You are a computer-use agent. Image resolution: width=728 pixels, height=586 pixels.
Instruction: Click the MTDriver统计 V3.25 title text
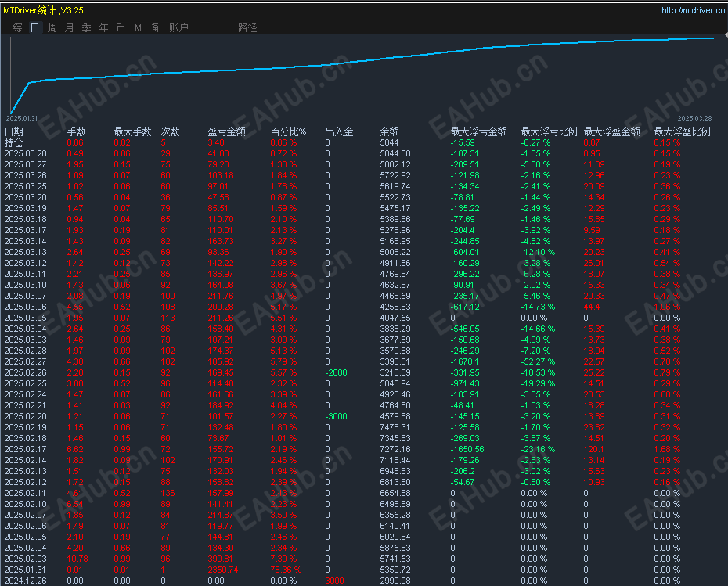[43, 10]
